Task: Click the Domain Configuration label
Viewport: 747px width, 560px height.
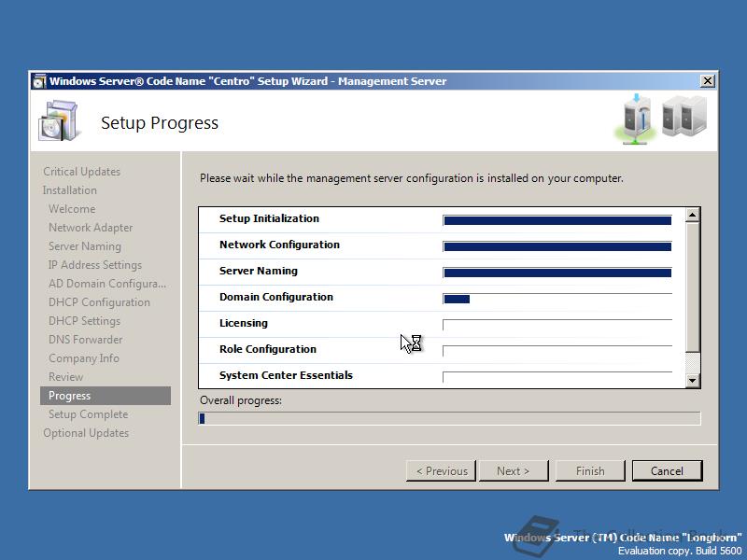Action: pos(276,297)
